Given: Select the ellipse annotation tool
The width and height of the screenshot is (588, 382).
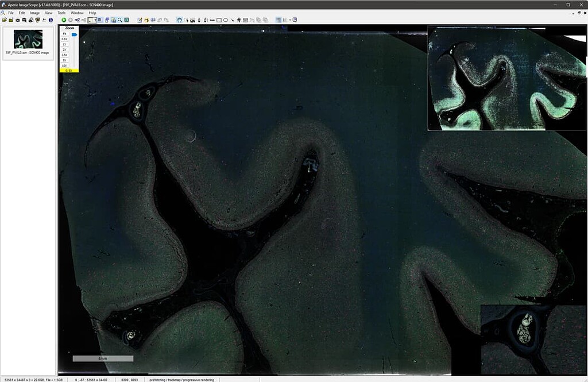Looking at the screenshot, I should pos(225,20).
